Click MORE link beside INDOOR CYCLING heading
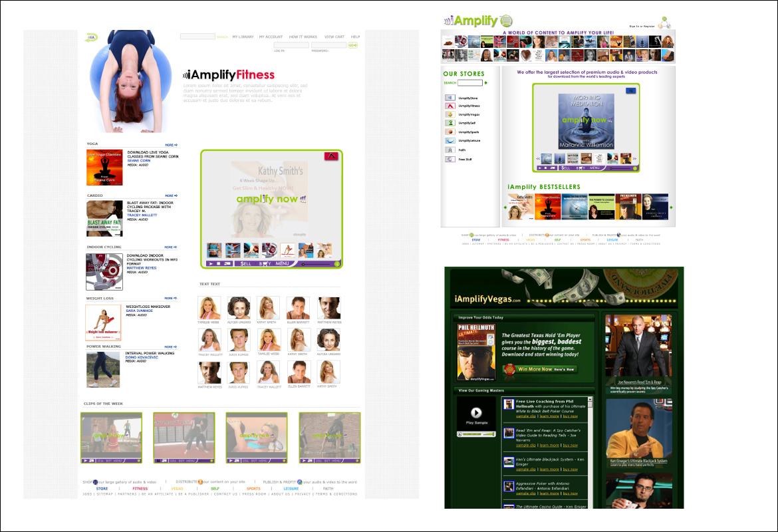Viewport: 778px width, 532px height. pos(171,247)
